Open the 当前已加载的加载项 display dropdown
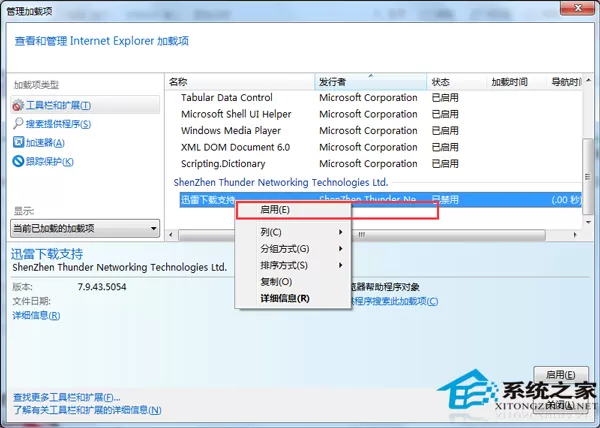 (x=85, y=228)
